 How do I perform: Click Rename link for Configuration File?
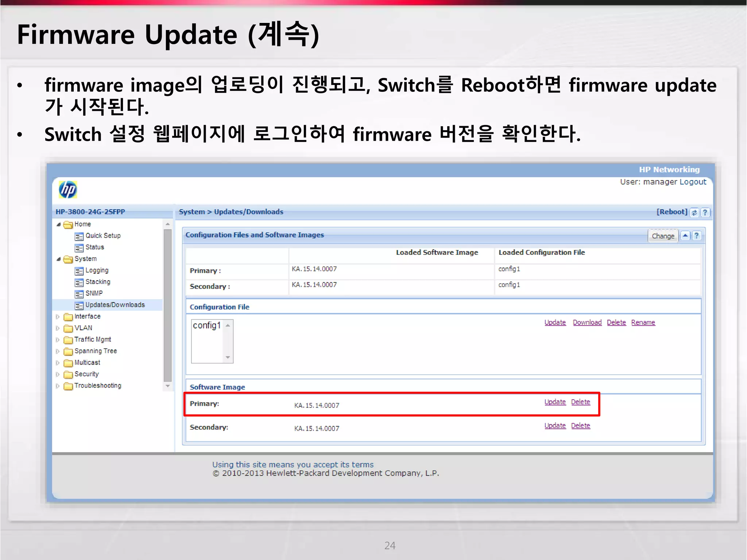coord(643,322)
